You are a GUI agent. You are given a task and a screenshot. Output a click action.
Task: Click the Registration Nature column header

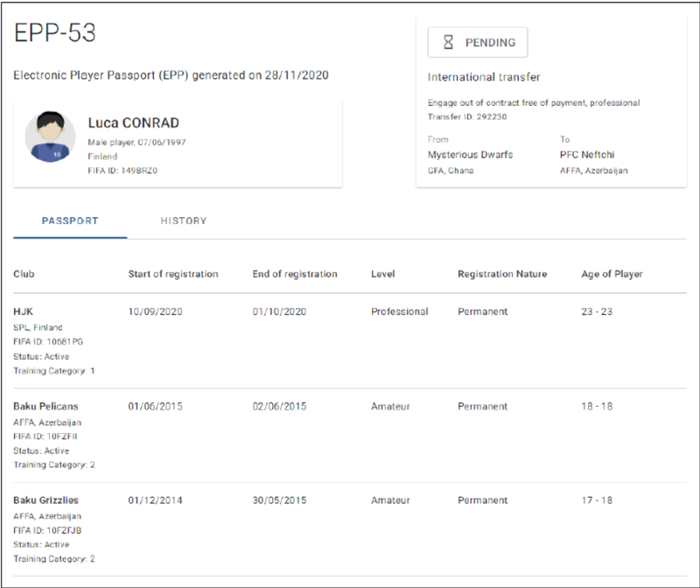point(502,274)
